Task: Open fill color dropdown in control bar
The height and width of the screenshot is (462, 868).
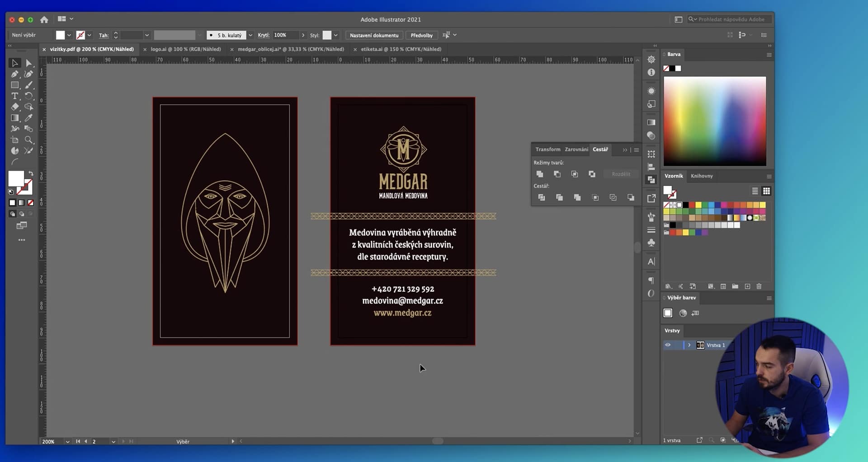Action: 69,35
